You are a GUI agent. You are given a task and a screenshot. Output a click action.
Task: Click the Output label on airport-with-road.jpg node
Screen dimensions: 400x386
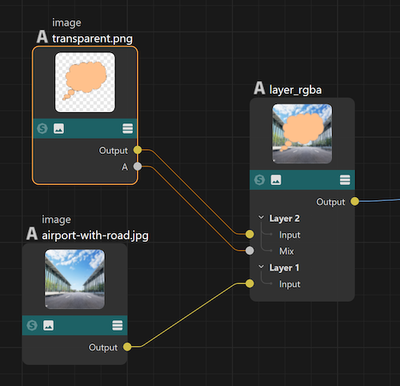coord(103,348)
